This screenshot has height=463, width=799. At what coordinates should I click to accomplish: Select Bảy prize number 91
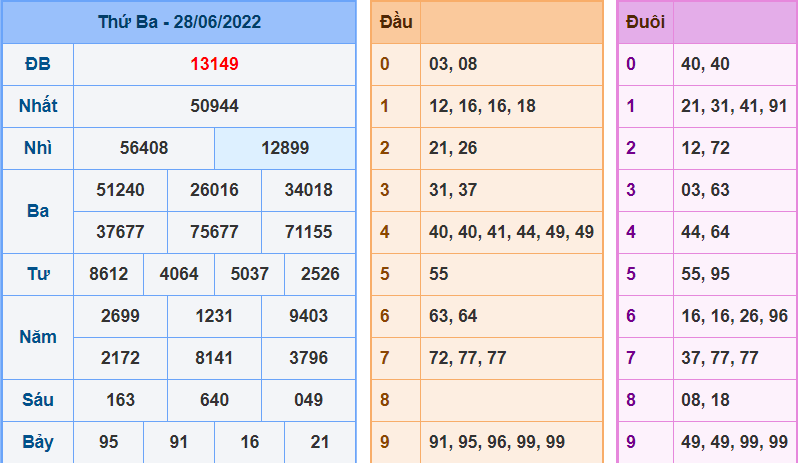coord(179,442)
